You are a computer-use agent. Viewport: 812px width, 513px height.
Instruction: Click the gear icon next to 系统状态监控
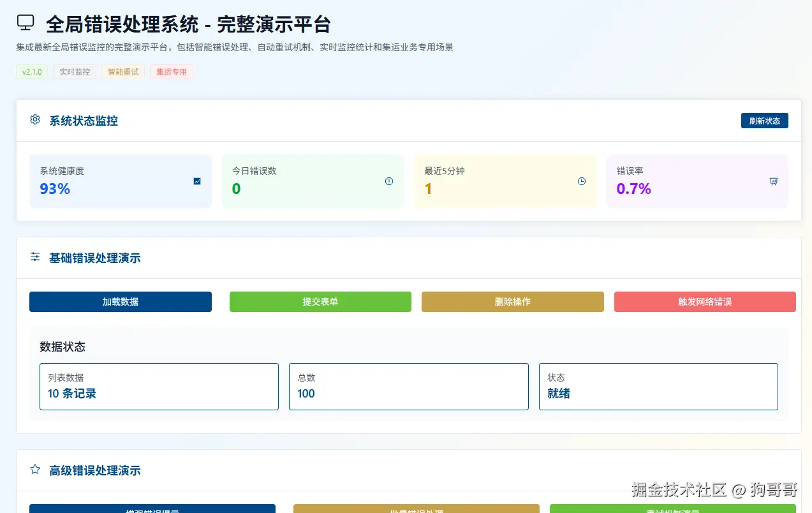click(x=35, y=119)
